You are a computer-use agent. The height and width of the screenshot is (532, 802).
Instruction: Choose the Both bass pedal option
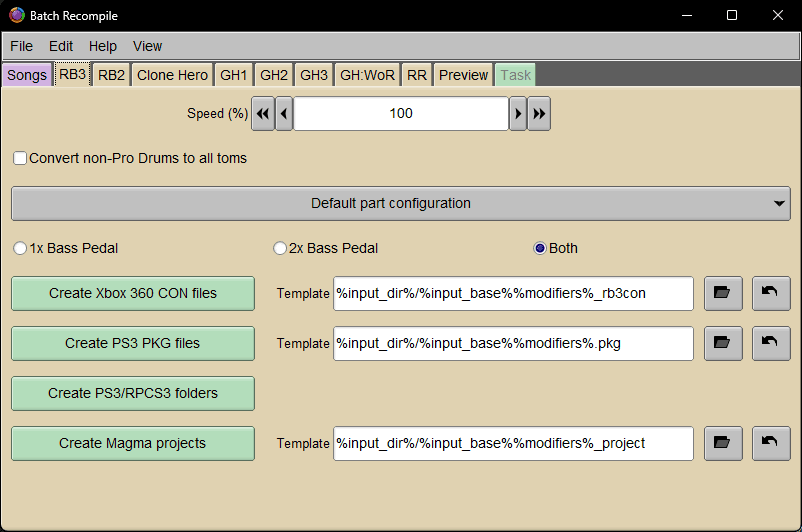(x=540, y=248)
